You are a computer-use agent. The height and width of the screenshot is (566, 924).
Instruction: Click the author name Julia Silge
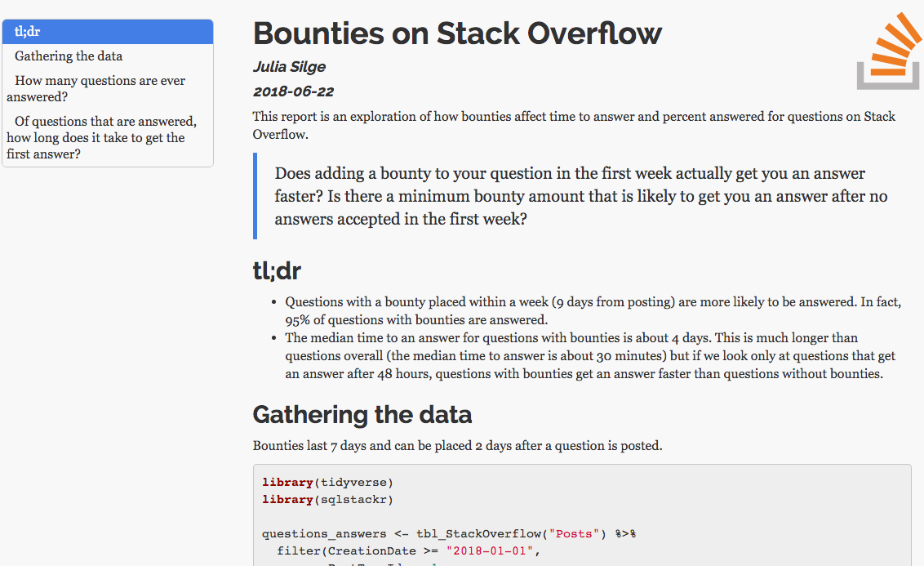290,67
